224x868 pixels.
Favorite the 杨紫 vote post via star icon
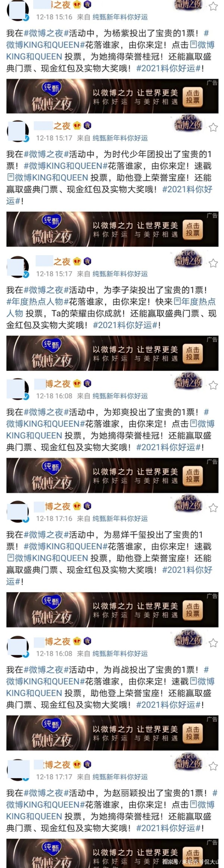point(213,6)
